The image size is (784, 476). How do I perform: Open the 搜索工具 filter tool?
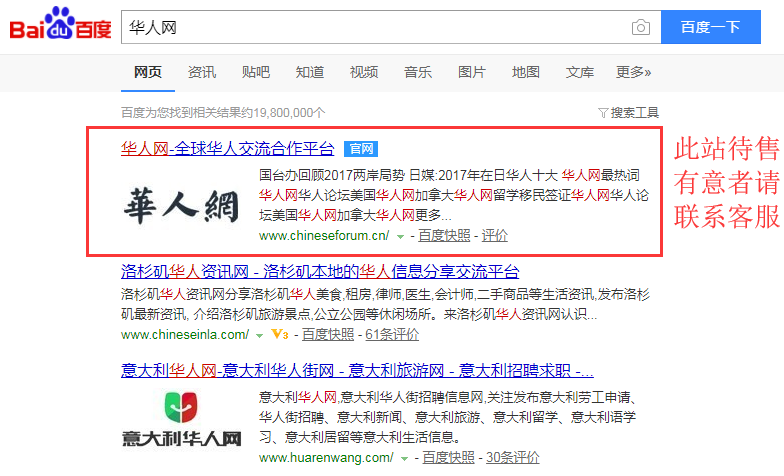[628, 112]
